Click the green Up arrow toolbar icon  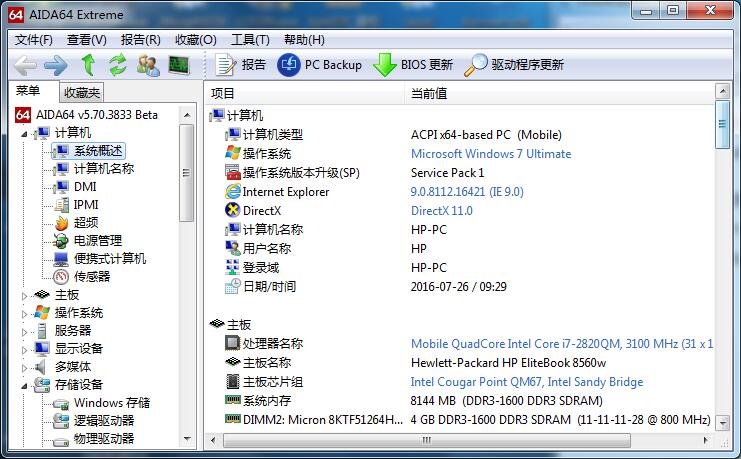(x=88, y=65)
